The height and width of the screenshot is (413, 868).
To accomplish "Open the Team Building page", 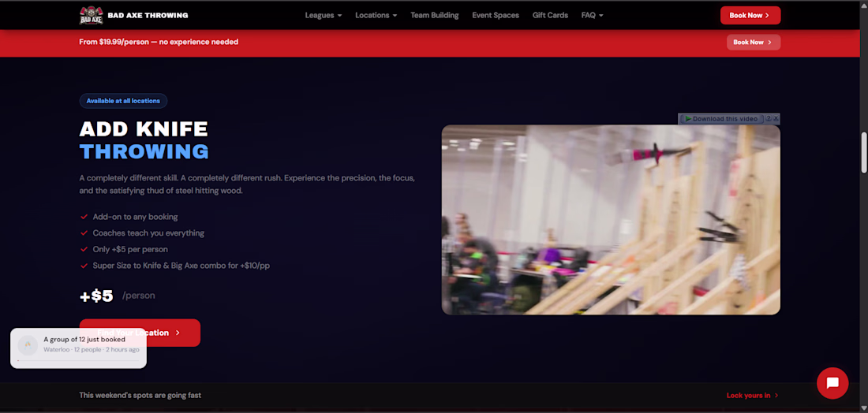I will [435, 16].
